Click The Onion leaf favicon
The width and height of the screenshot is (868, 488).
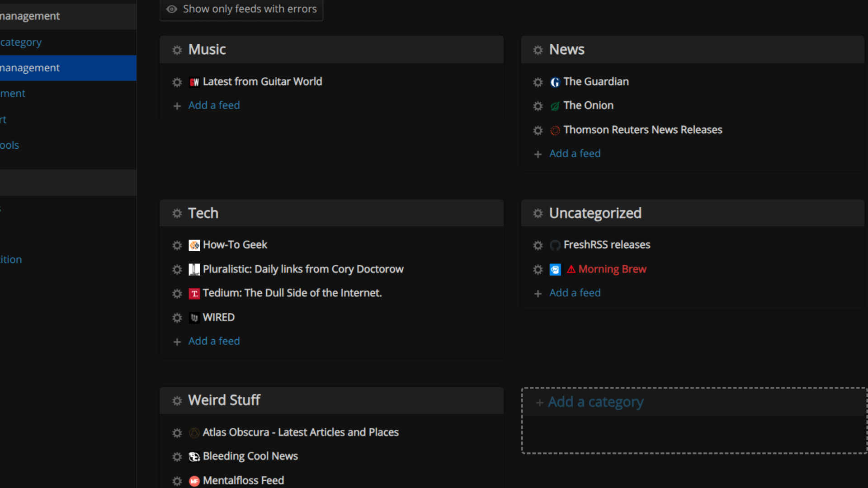pyautogui.click(x=555, y=106)
